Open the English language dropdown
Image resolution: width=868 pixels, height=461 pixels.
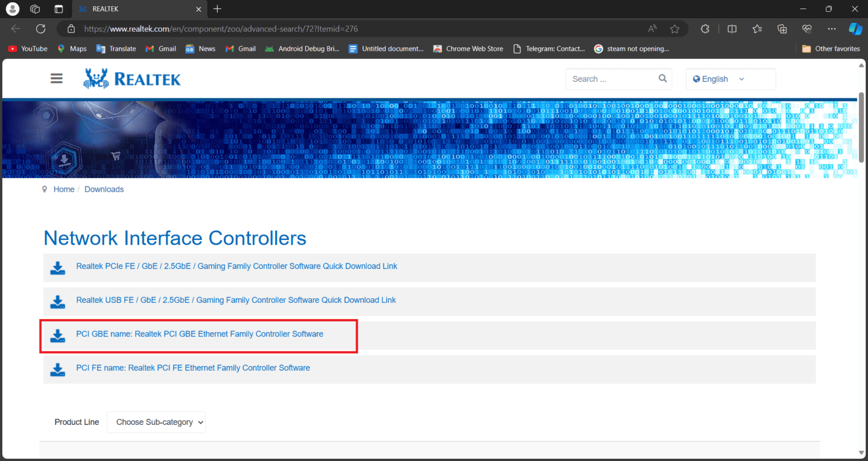pyautogui.click(x=730, y=79)
